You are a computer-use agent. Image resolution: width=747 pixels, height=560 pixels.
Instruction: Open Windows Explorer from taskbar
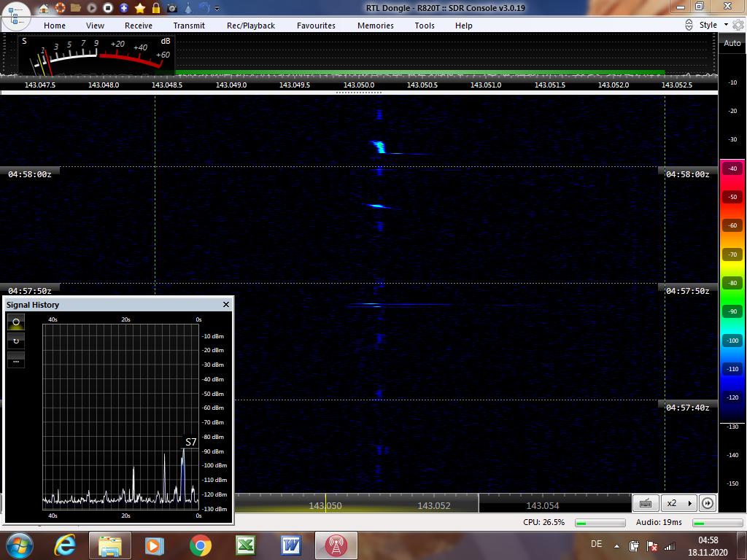click(109, 545)
